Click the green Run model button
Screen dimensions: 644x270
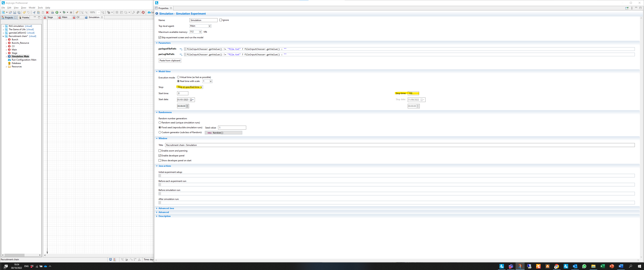[x=57, y=12]
